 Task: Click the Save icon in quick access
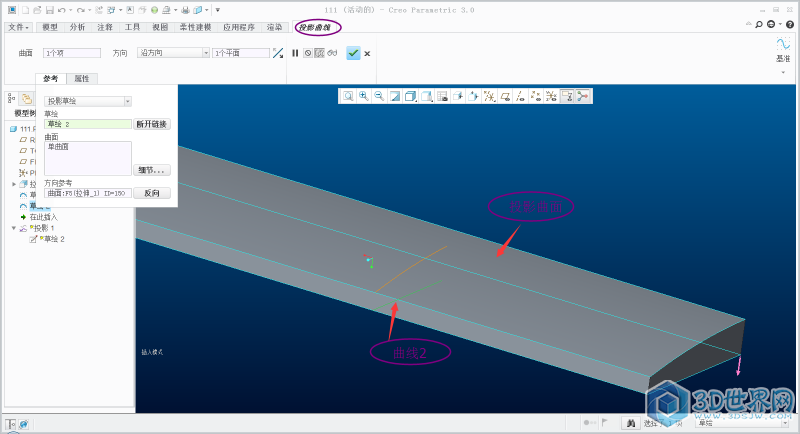pyautogui.click(x=49, y=10)
